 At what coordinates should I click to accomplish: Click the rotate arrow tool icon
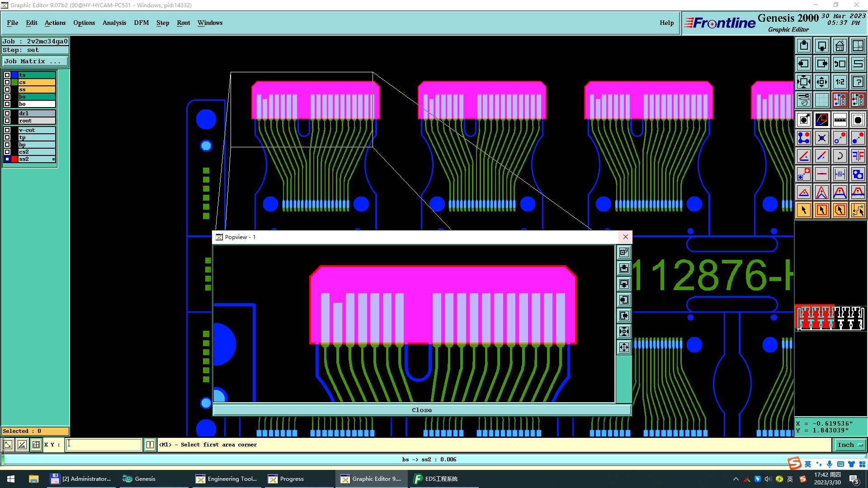[x=840, y=156]
